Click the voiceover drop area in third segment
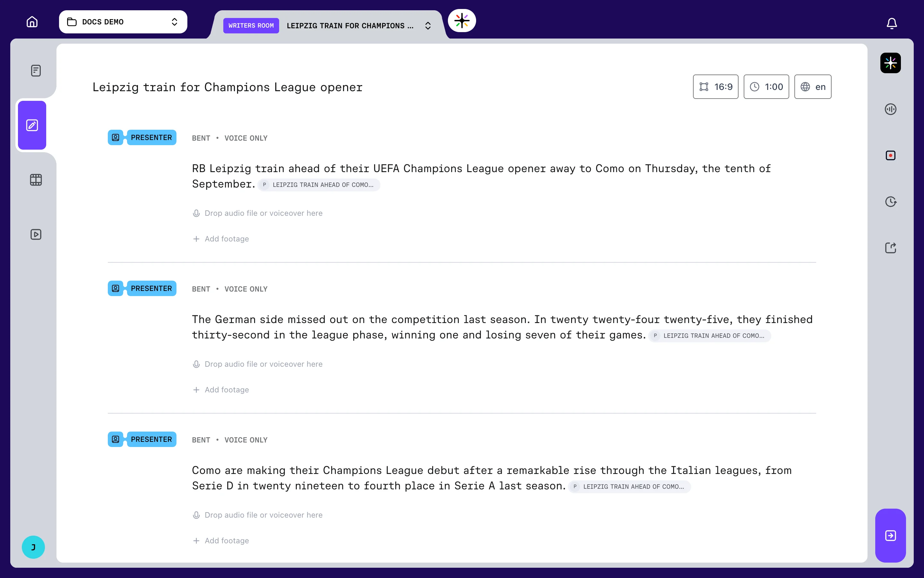Viewport: 924px width, 578px height. [258, 515]
